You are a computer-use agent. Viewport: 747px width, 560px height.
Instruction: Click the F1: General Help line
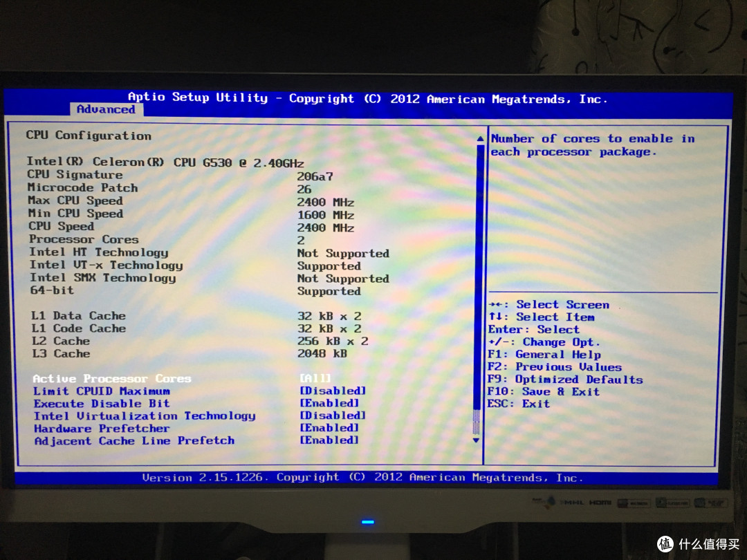[544, 354]
